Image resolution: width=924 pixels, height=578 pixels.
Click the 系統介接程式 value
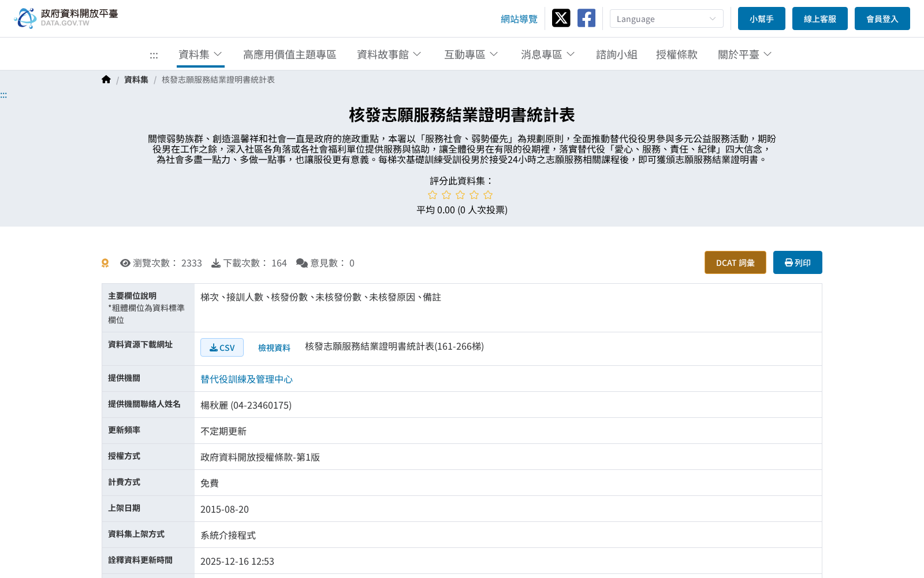(x=228, y=535)
